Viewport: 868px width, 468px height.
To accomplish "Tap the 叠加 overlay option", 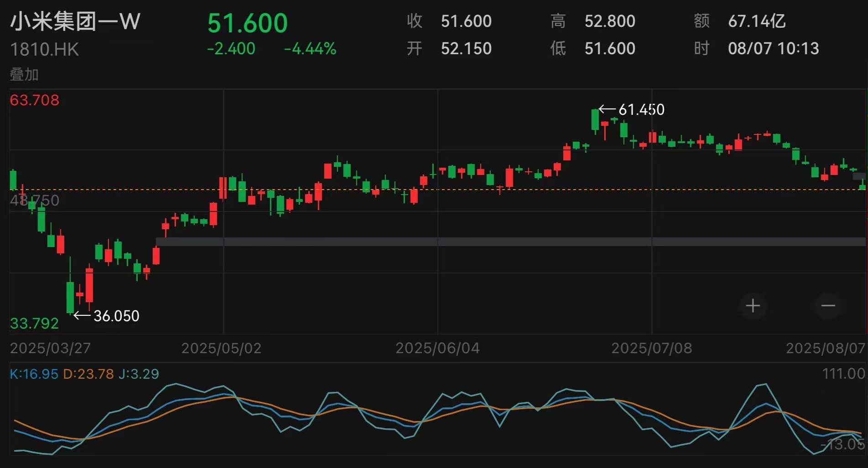I will [24, 74].
